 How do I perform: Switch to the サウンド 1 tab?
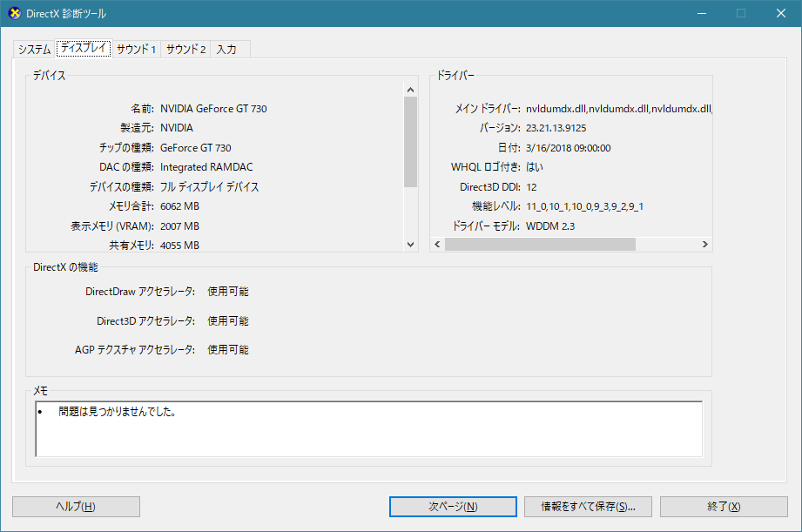(134, 50)
